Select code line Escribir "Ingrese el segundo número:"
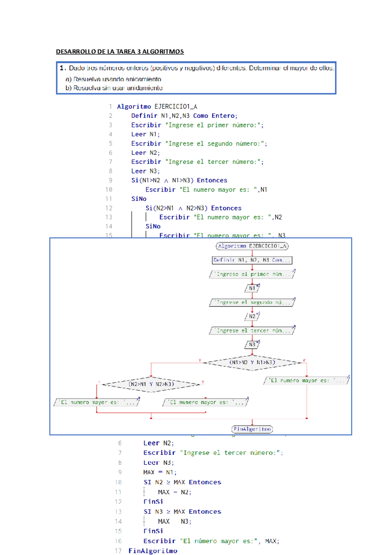The height and width of the screenshot is (555, 392). [x=199, y=143]
